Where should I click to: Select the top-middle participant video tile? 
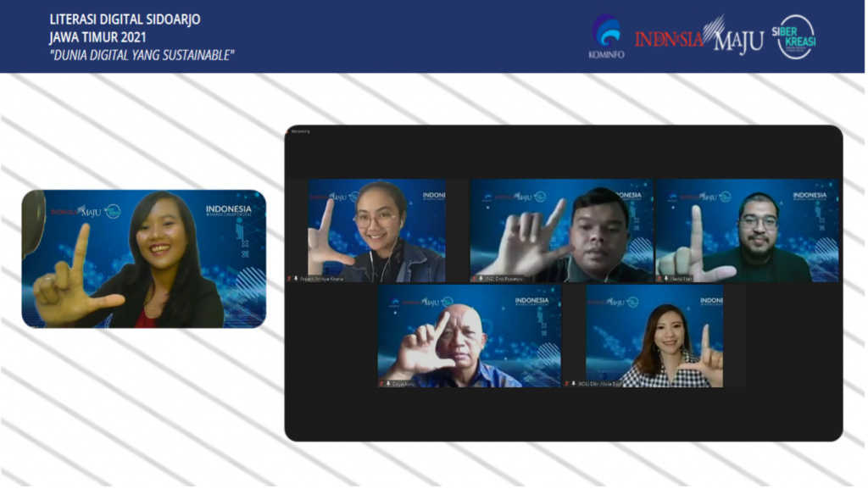[561, 230]
